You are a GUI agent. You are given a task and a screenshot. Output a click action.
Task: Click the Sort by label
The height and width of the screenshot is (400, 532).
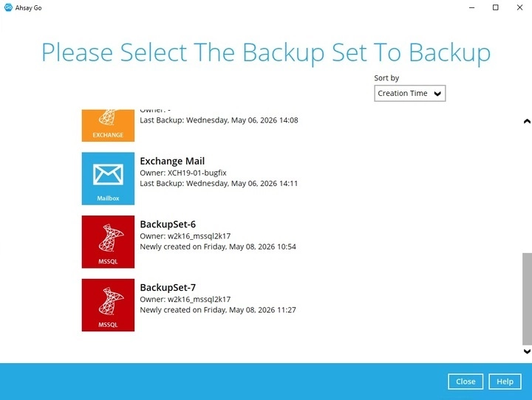pos(386,78)
